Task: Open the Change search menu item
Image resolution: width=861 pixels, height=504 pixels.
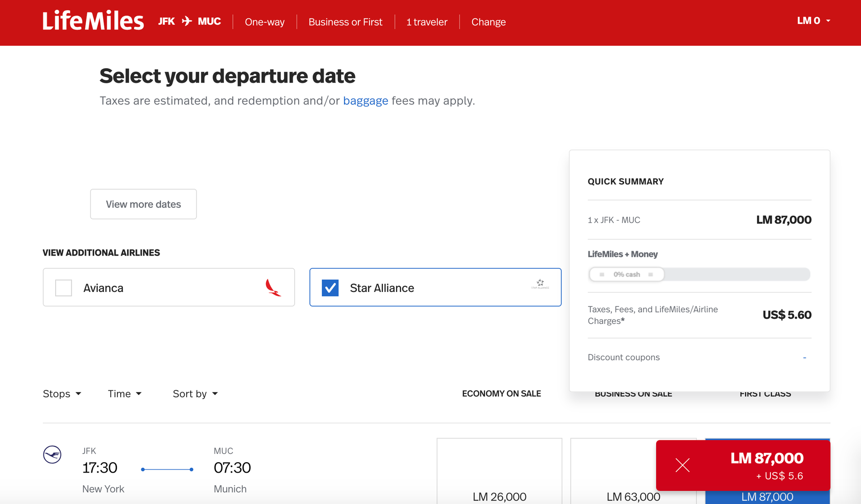Action: pyautogui.click(x=488, y=22)
